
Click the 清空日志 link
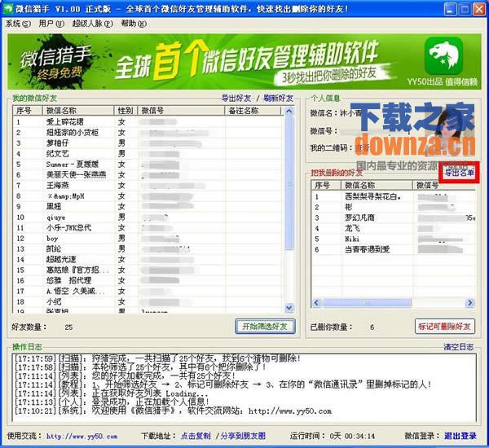point(459,347)
